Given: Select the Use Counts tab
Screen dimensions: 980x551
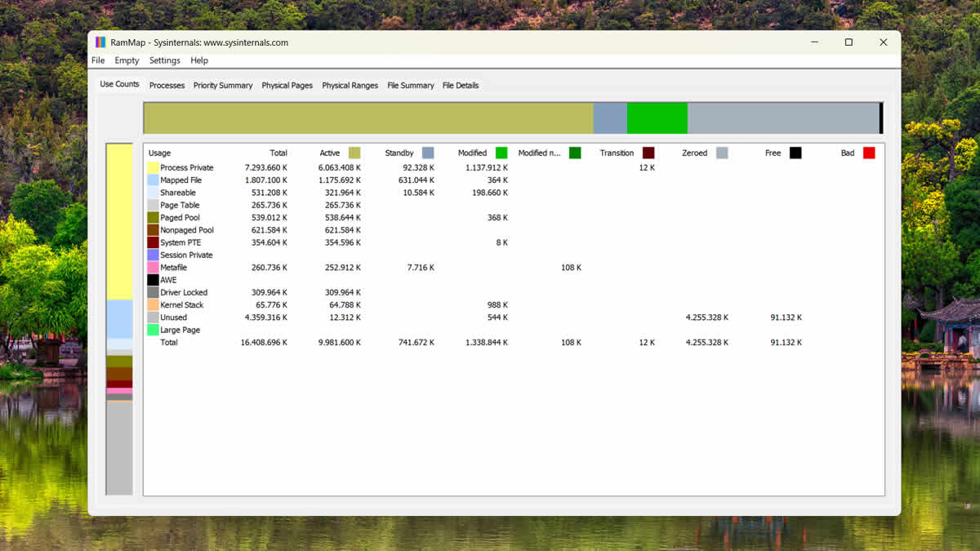Looking at the screenshot, I should tap(119, 84).
